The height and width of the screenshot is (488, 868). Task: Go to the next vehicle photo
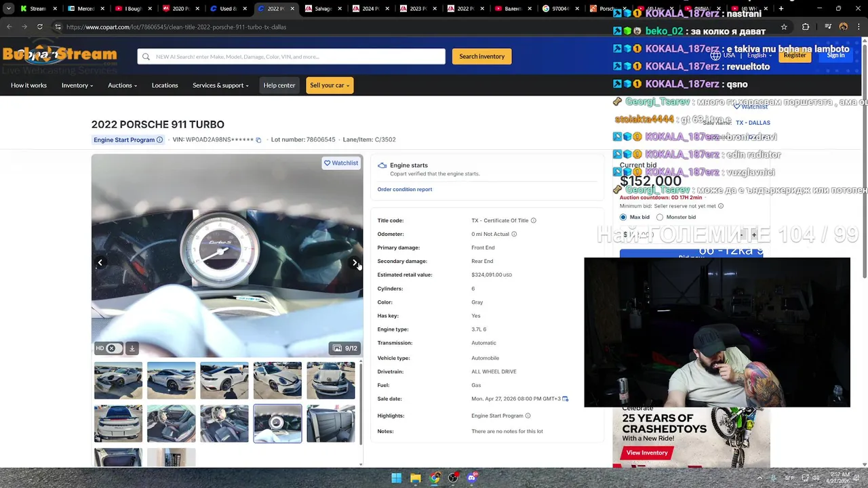pos(355,263)
